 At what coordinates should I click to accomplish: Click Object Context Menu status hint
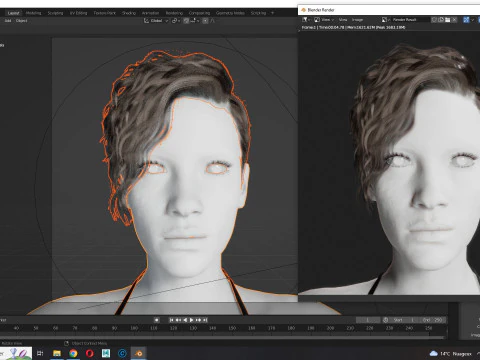86,343
